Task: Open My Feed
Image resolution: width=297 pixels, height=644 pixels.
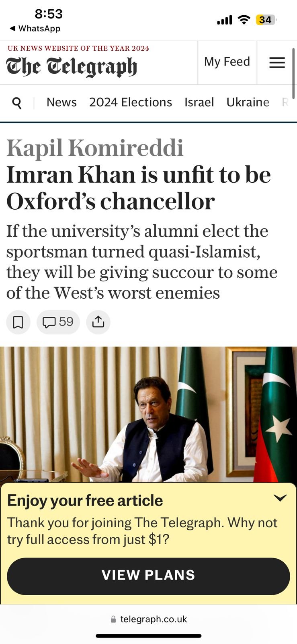Action: (x=227, y=62)
